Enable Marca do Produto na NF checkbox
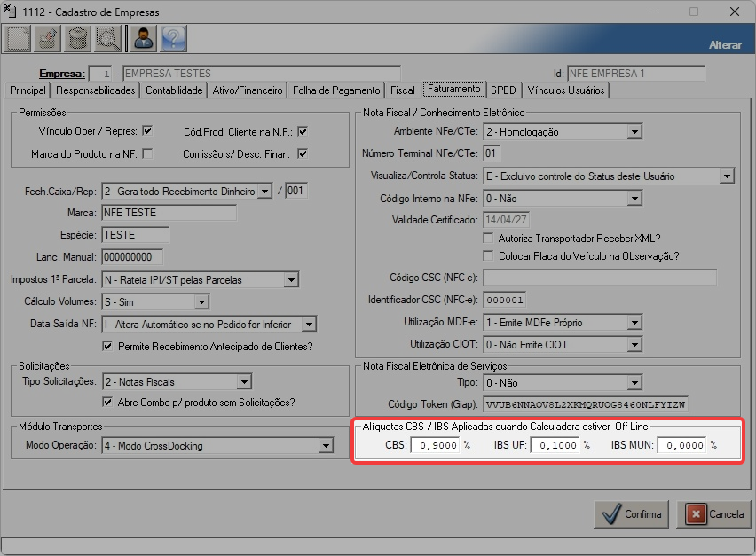 [147, 153]
